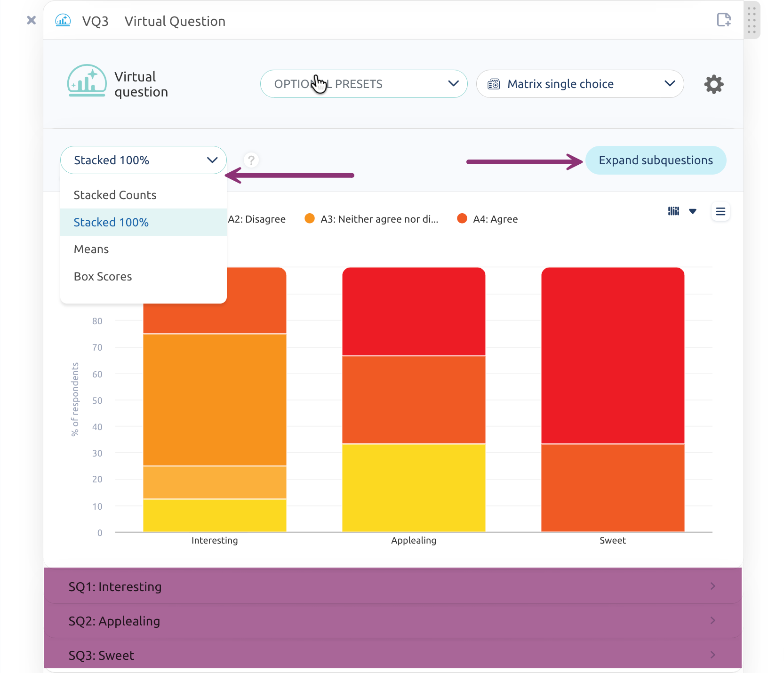
Task: Click the add-note document icon in the header
Action: 724,20
